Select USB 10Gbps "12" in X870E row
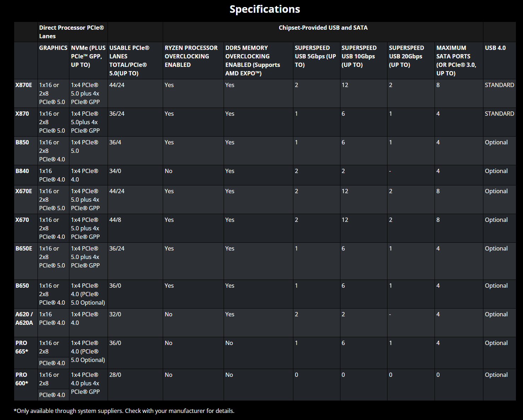 tap(345, 85)
